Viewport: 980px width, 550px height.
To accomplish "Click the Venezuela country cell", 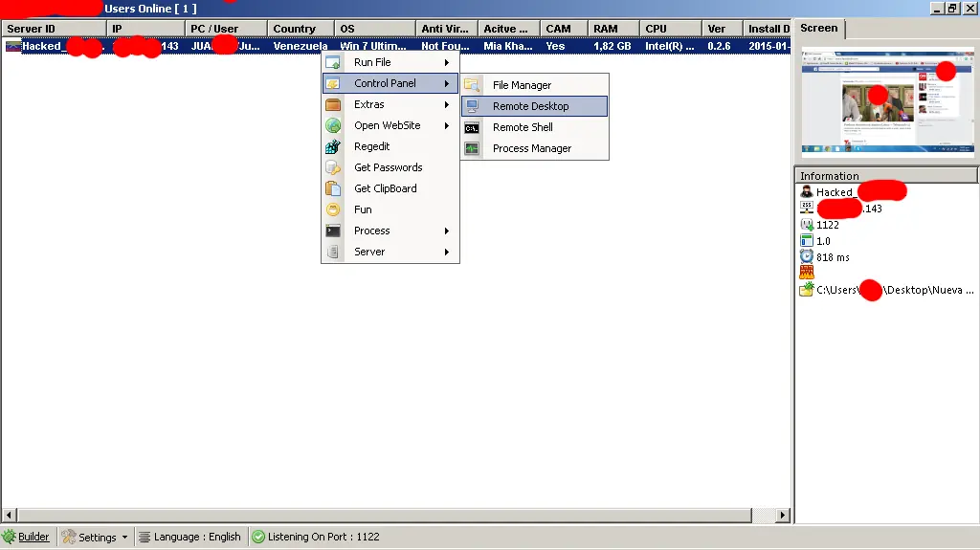I will pos(301,46).
